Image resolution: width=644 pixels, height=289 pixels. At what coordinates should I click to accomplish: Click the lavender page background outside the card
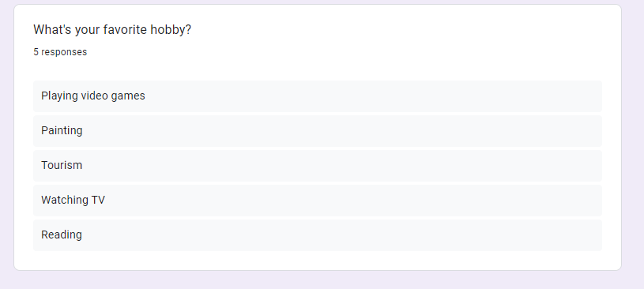pyautogui.click(x=632, y=144)
